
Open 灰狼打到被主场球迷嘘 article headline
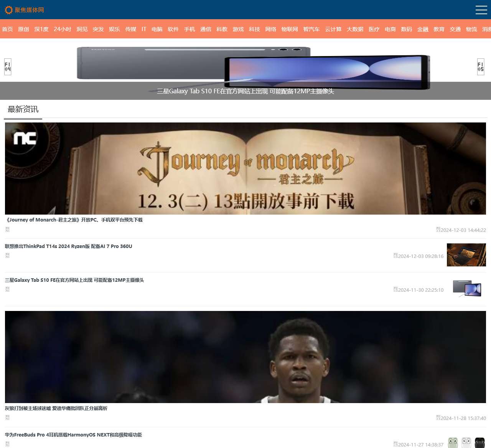coord(56,408)
